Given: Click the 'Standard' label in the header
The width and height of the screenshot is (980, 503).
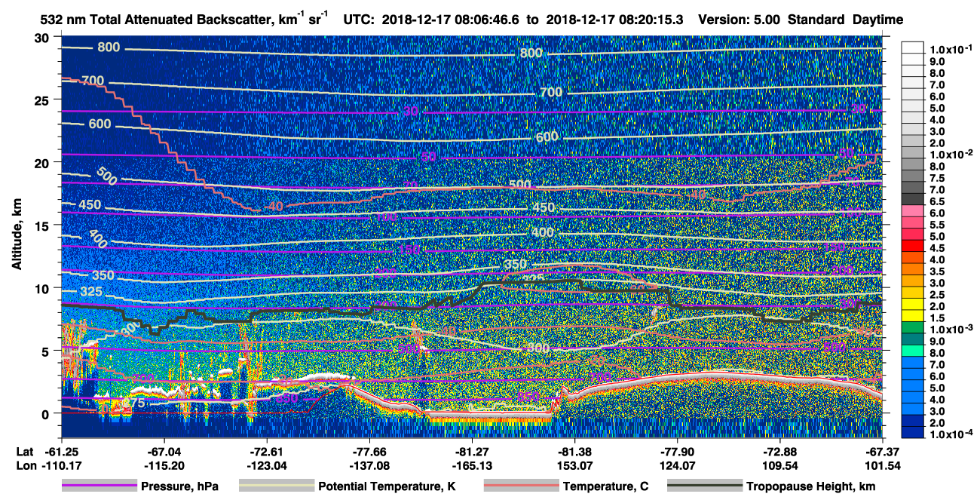Looking at the screenshot, I should (817, 20).
